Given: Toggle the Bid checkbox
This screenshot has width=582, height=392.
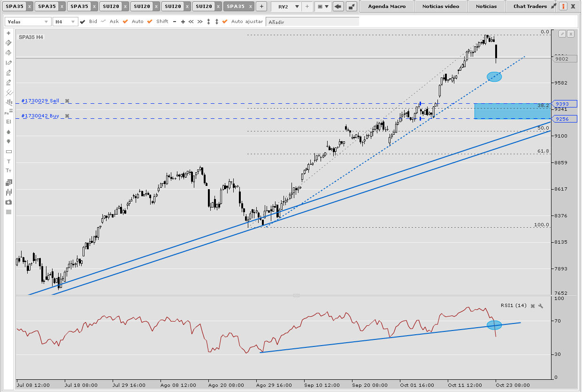Looking at the screenshot, I should [x=83, y=22].
